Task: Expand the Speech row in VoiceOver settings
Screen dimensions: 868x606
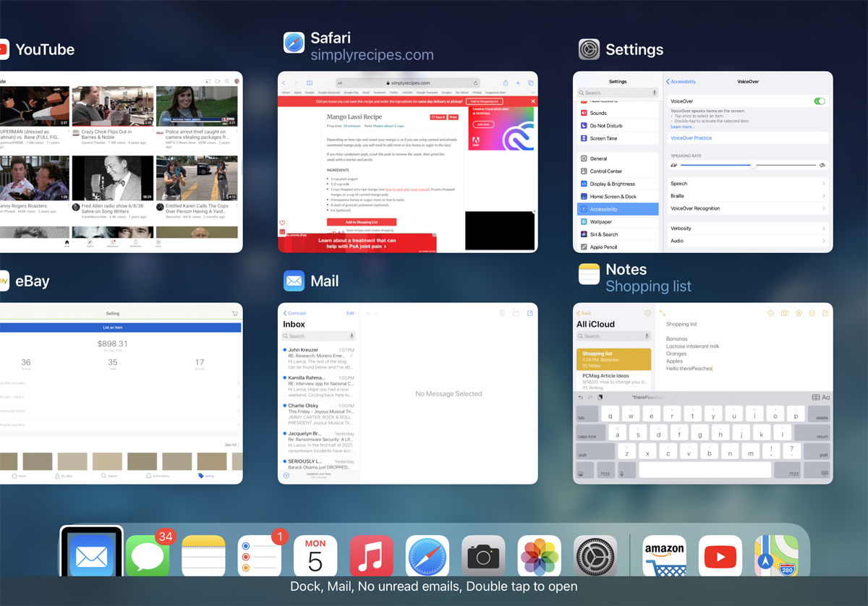Action: [748, 184]
